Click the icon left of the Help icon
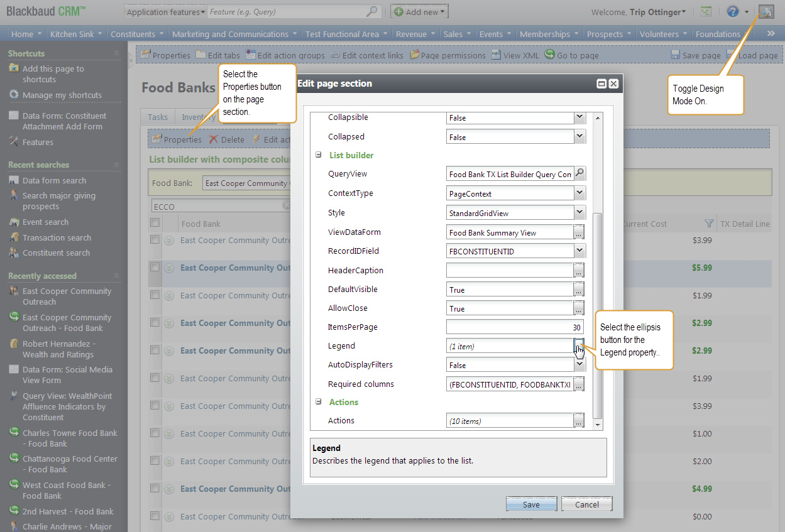The image size is (785, 532). tap(706, 11)
